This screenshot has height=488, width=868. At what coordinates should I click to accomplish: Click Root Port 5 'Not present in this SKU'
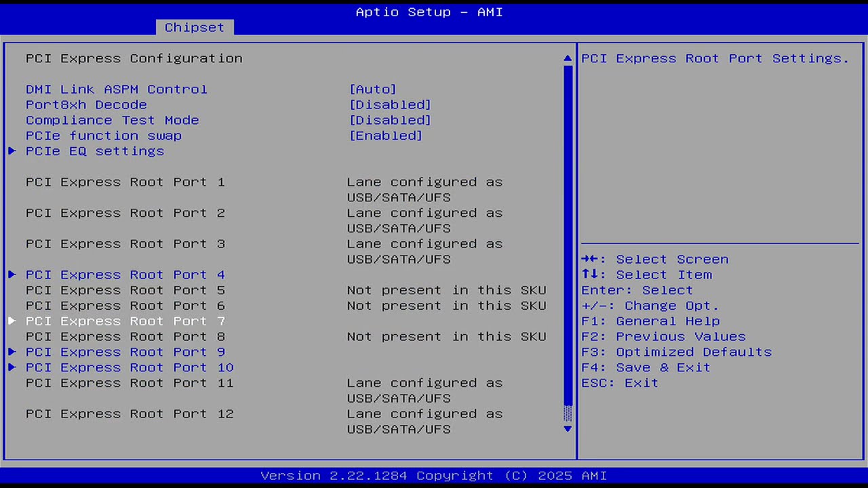446,290
